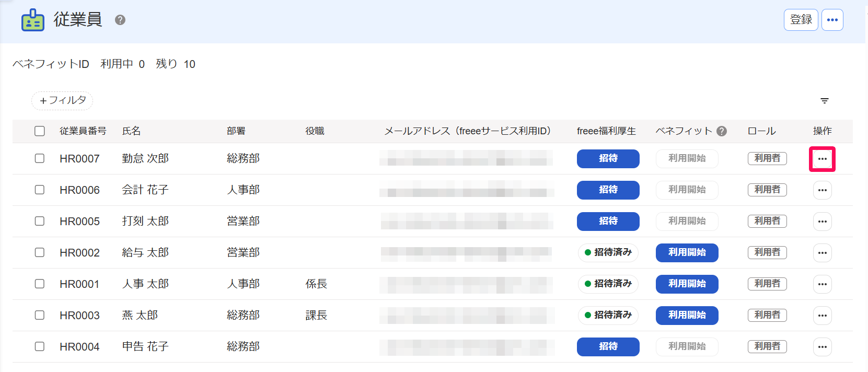868x372 pixels.
Task: Click 利用開始 for 給与 太郎
Action: [687, 252]
